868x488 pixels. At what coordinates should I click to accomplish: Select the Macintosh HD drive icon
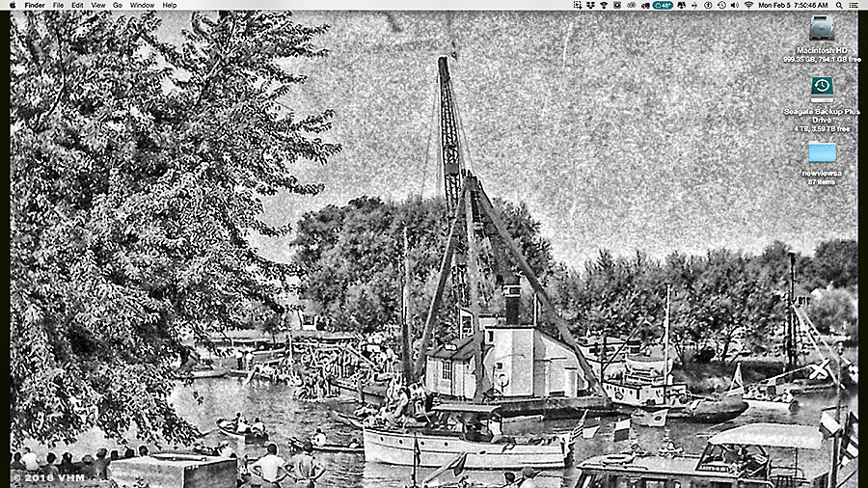coord(822,28)
